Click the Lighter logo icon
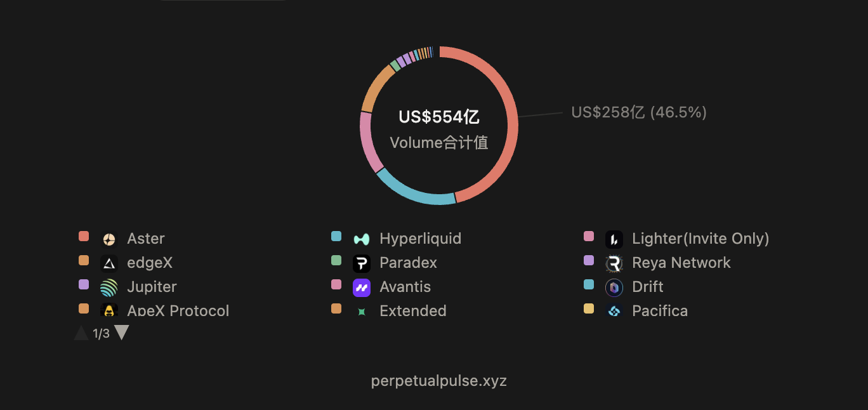 tap(614, 239)
